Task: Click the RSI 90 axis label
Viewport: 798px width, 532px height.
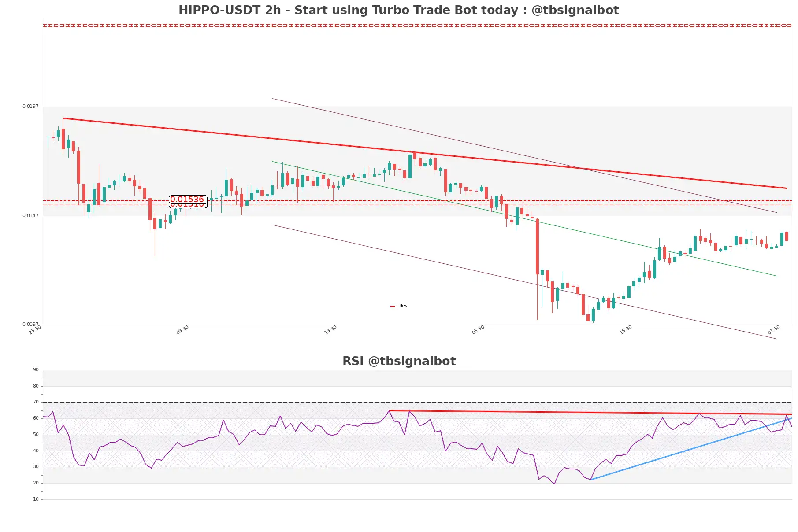Action: coord(36,370)
